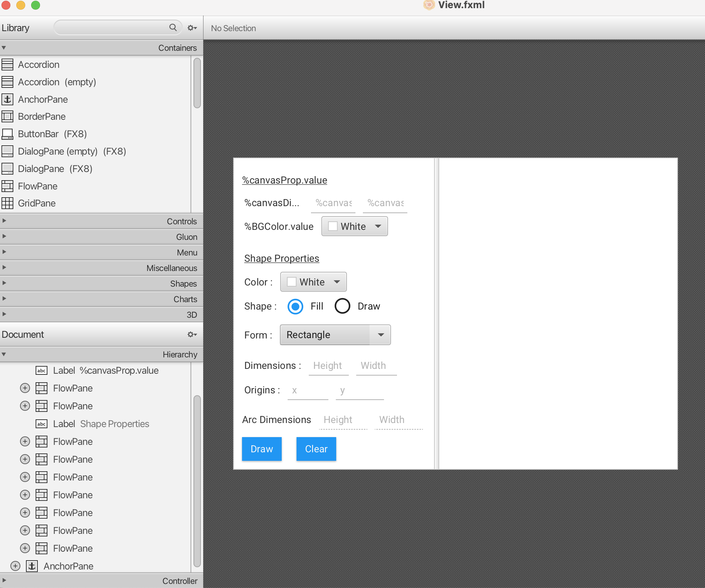This screenshot has width=705, height=588.
Task: Expand the AnchorPane node in Hierarchy
Action: coord(15,566)
